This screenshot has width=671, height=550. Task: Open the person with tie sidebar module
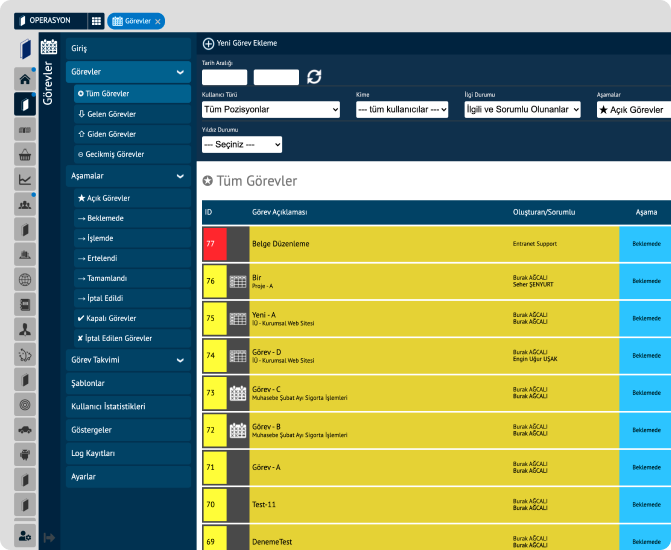(x=25, y=330)
